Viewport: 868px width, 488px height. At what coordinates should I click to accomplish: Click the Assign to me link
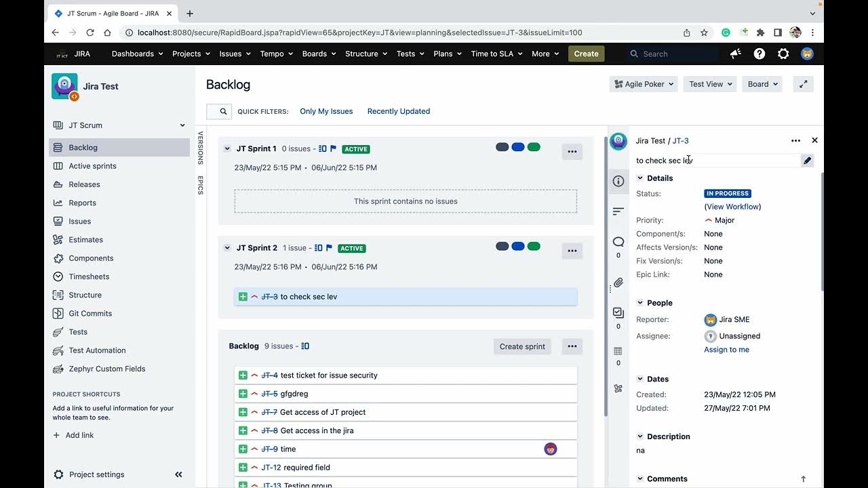(726, 350)
